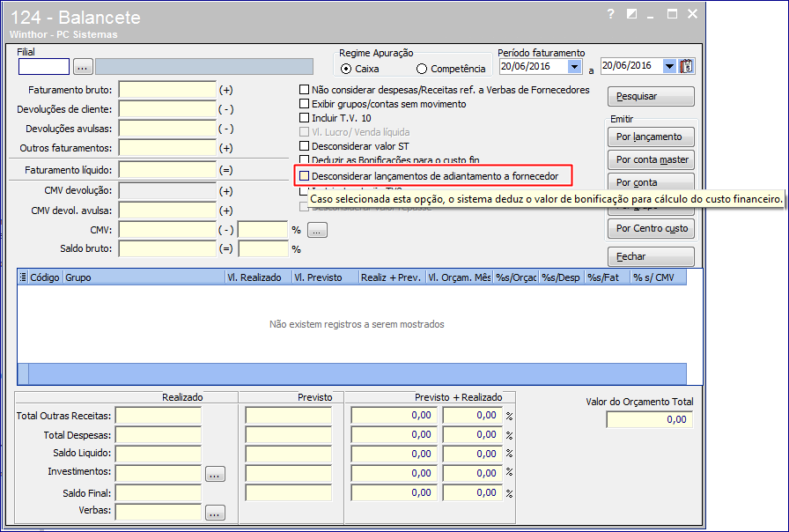This screenshot has width=789, height=532.
Task: Click the Faturamento bruto field
Action: [167, 90]
